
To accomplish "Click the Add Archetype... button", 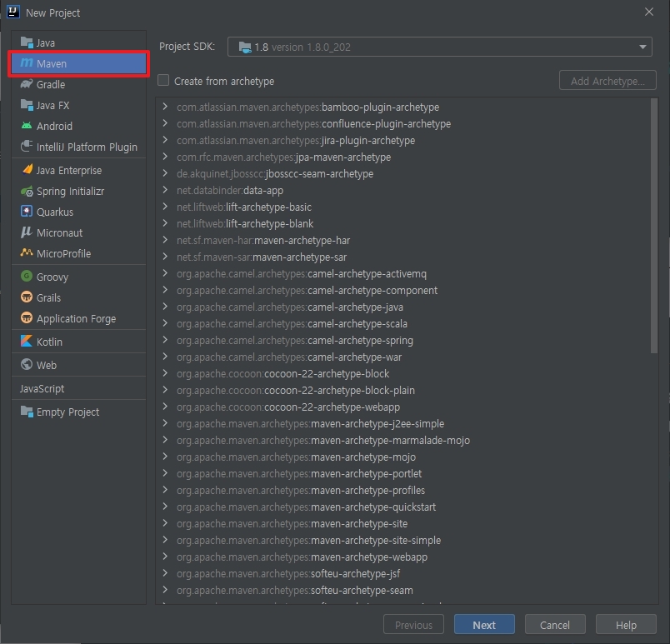I will click(x=607, y=80).
